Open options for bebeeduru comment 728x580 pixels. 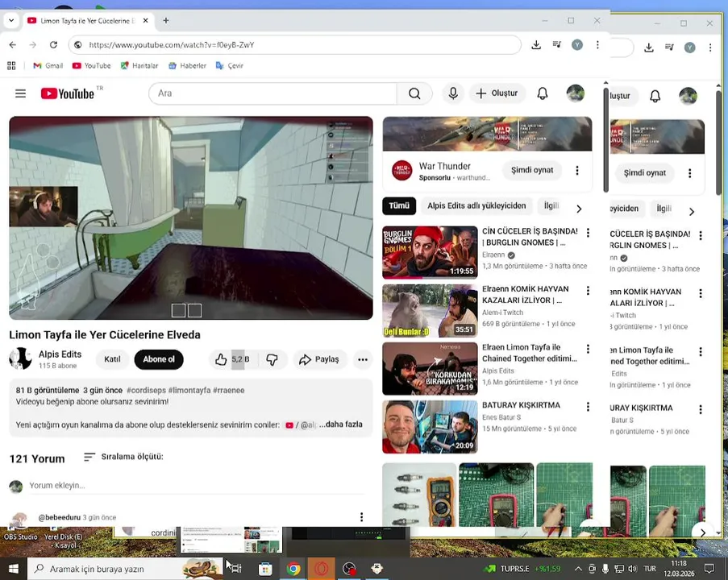[362, 517]
